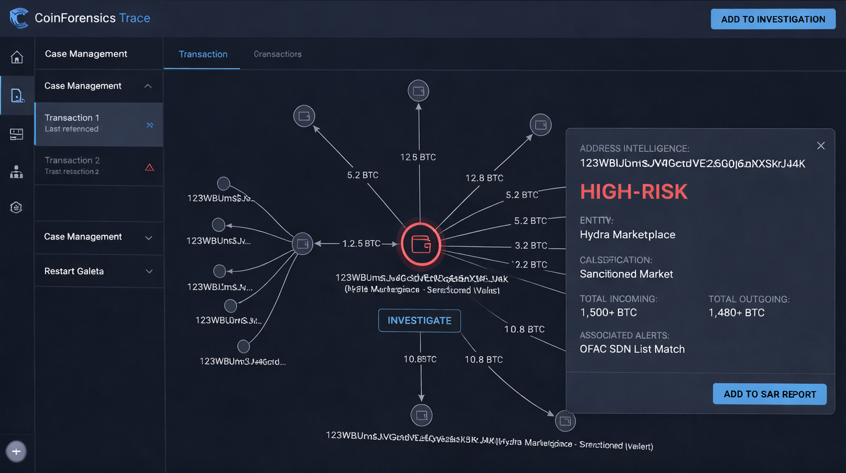The image size is (846, 473).
Task: Collapse the first Case Management section
Action: pyautogui.click(x=148, y=86)
